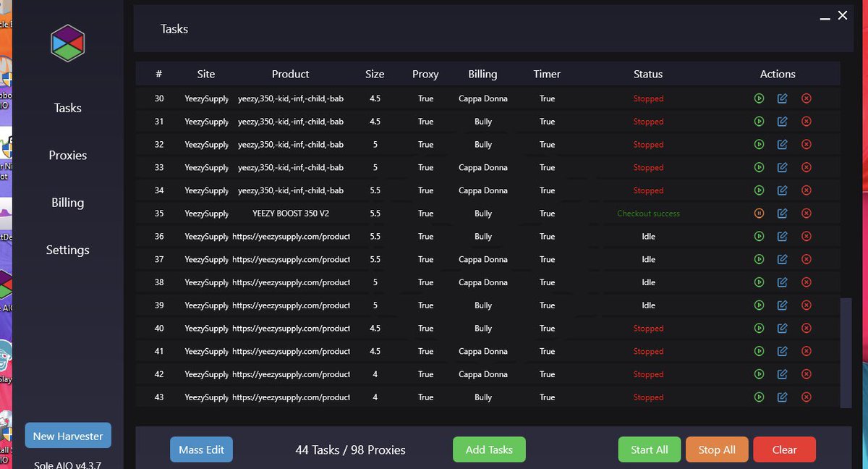Viewport: 868px width, 469px height.
Task: Click the Sole AIO cube logo
Action: tap(68, 43)
